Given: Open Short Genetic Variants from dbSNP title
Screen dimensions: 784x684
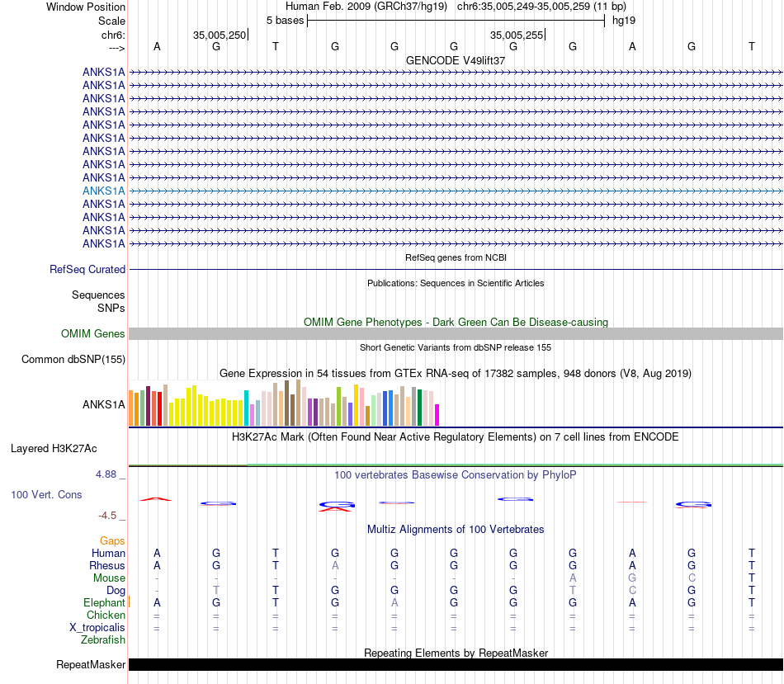Looking at the screenshot, I should pos(456,347).
